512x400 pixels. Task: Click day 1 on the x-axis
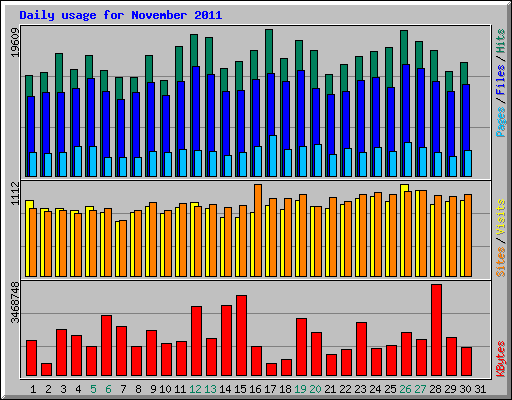33,389
